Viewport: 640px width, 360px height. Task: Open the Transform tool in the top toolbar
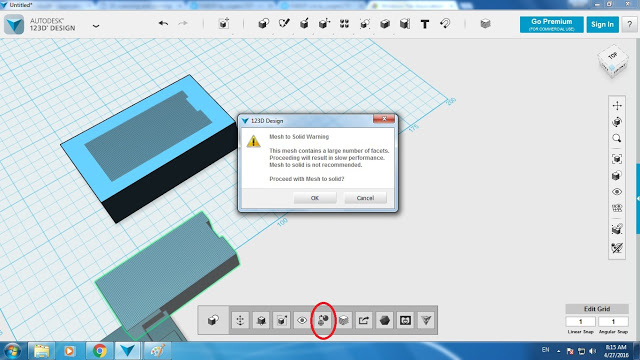(x=224, y=24)
